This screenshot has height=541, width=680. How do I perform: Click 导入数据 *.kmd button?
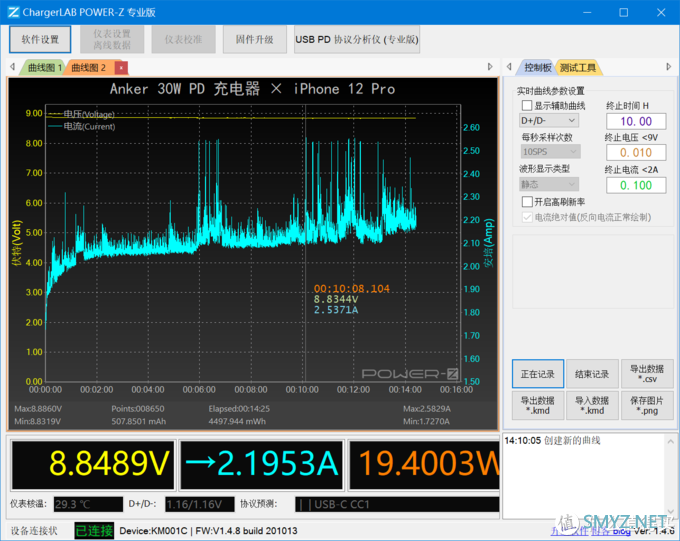592,405
